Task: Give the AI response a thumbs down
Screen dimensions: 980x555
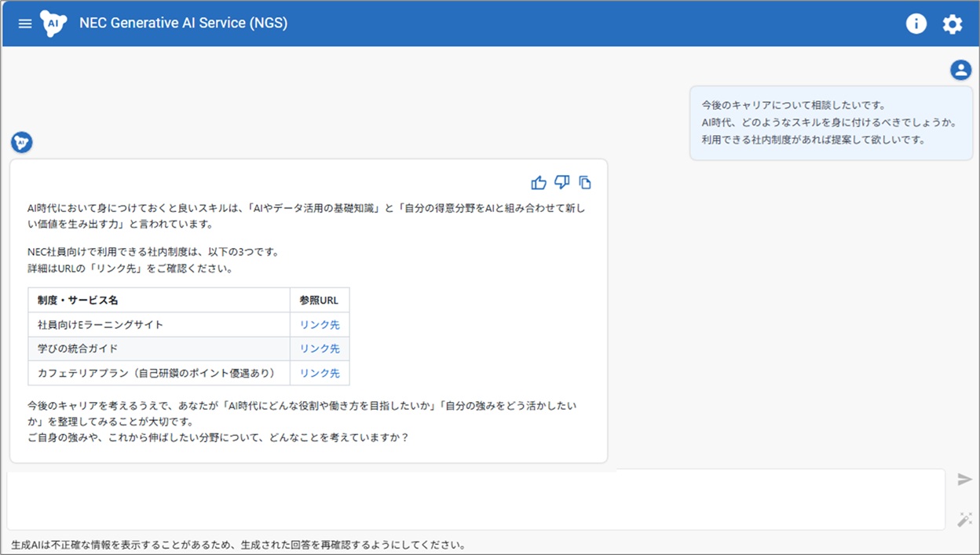Action: pyautogui.click(x=561, y=183)
